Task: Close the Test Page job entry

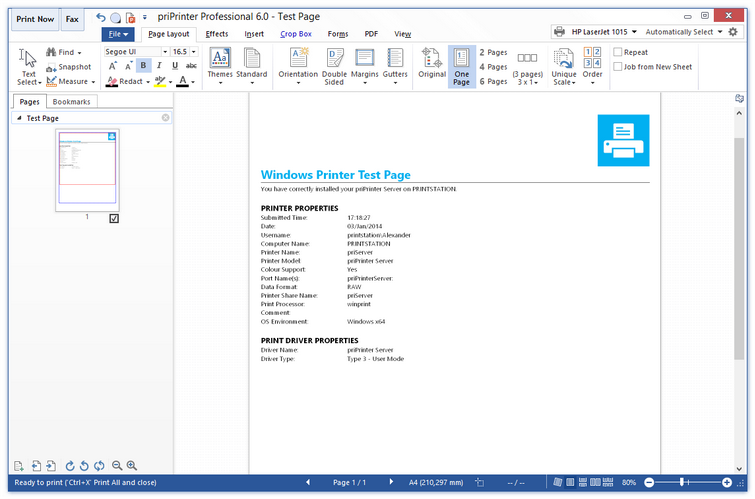Action: 165,118
